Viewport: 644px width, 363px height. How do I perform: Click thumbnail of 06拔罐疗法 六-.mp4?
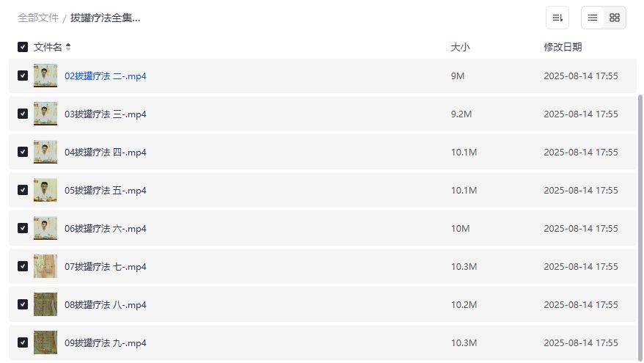[45, 228]
